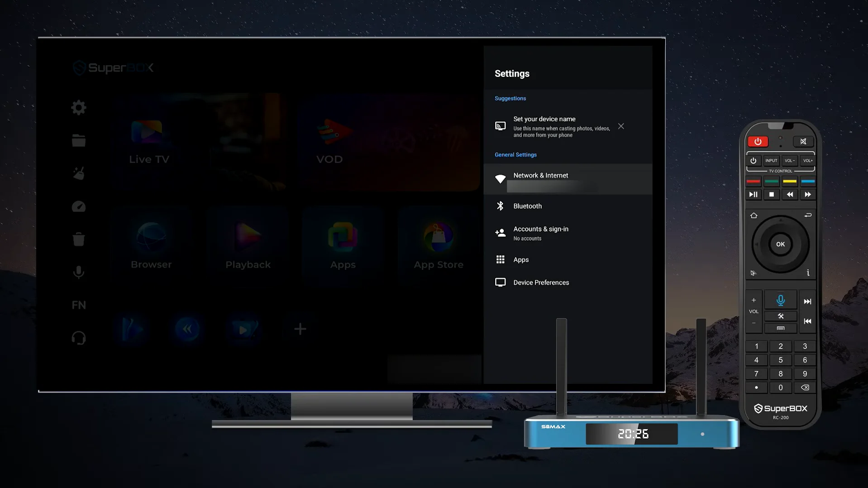Click the stop button on remote
This screenshot has height=488, width=868.
[772, 195]
